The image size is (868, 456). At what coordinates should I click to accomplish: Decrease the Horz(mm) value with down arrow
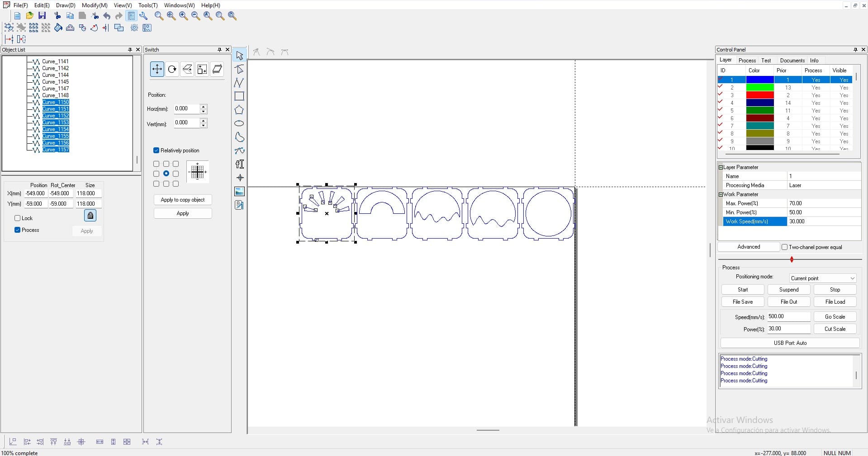tap(204, 111)
